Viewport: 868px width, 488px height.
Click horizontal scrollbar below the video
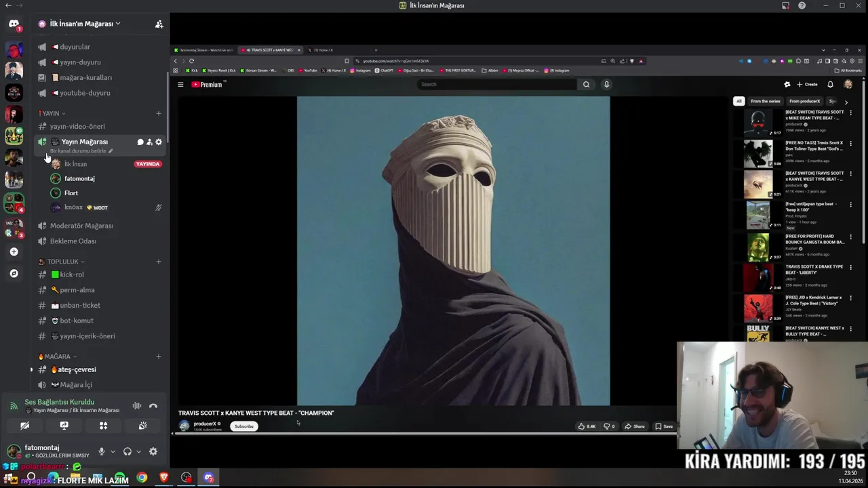coord(426,434)
